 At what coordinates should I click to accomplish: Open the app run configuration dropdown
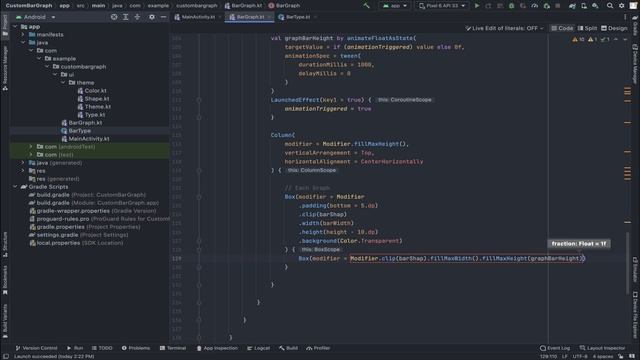[394, 6]
